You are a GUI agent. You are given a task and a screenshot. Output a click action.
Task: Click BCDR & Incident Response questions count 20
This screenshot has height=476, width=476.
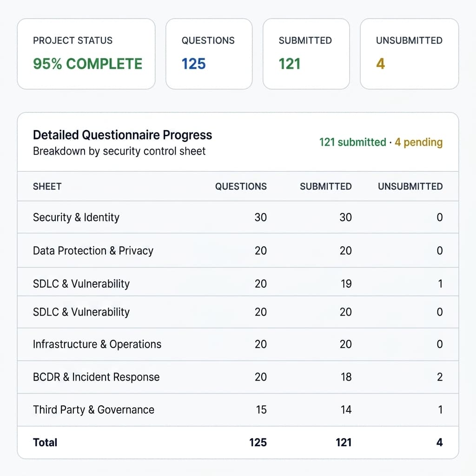pos(260,377)
